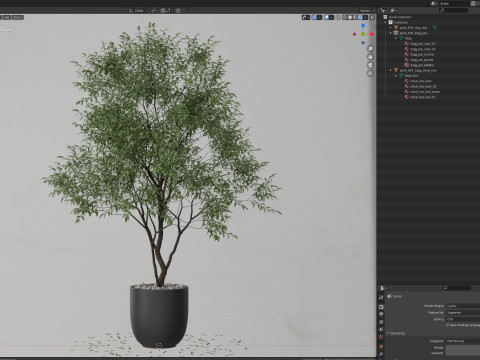Expand the first object in the outliner
The height and width of the screenshot is (360, 480).
391,28
